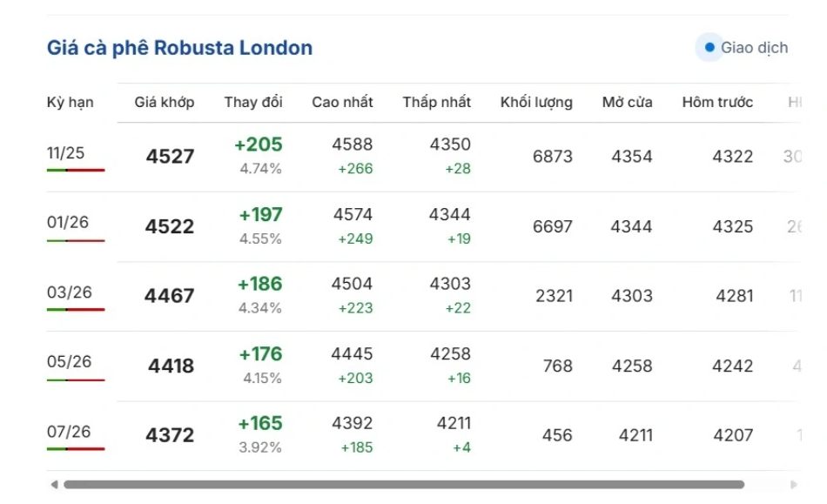Viewport: 827px width, 504px height.
Task: Open the 11/25 contract term
Action: click(66, 153)
